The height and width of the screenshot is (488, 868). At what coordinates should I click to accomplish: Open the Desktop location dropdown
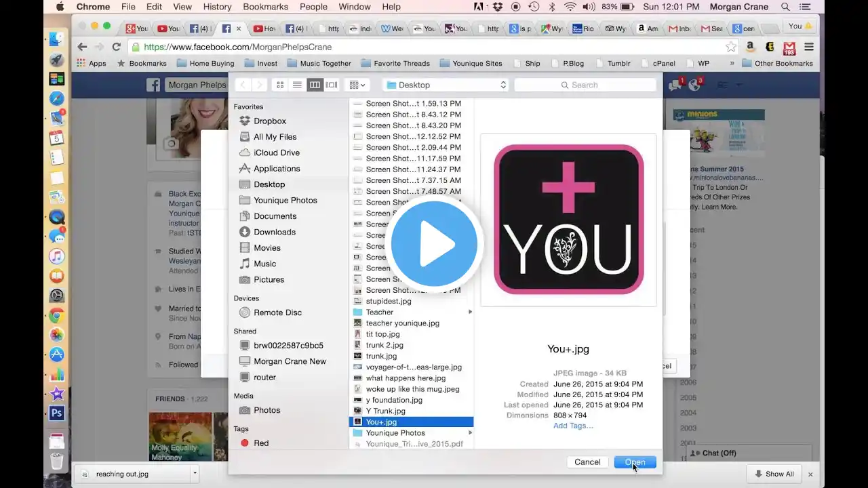point(445,85)
